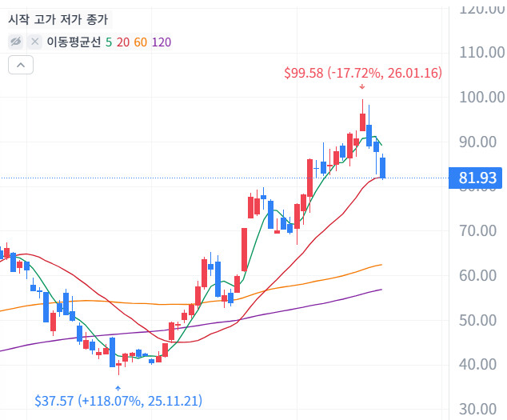Select the purple 120-period moving average value
This screenshot has width=507, height=420.
[161, 42]
